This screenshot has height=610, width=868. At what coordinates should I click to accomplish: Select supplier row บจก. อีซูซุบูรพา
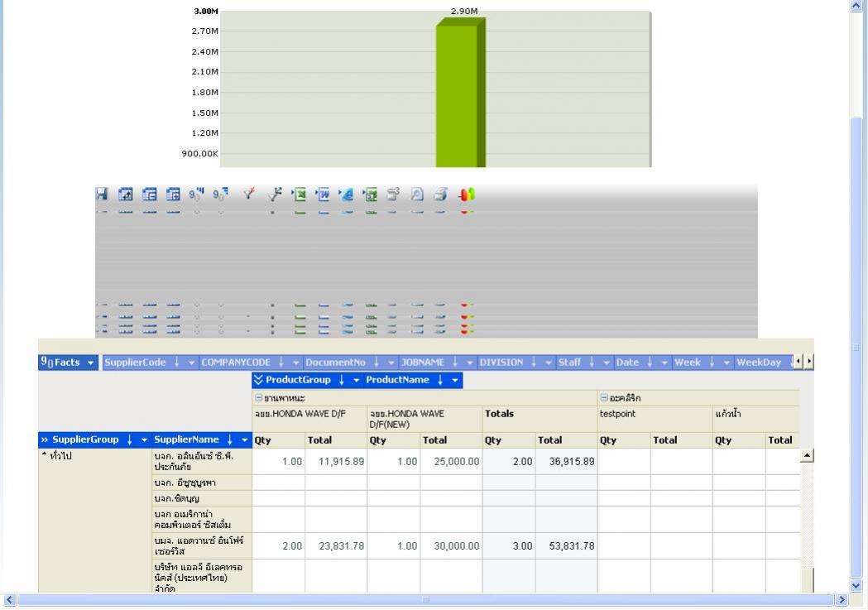200,483
